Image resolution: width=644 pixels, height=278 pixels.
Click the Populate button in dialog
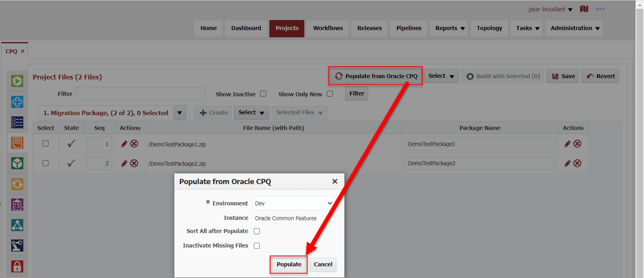pos(289,264)
